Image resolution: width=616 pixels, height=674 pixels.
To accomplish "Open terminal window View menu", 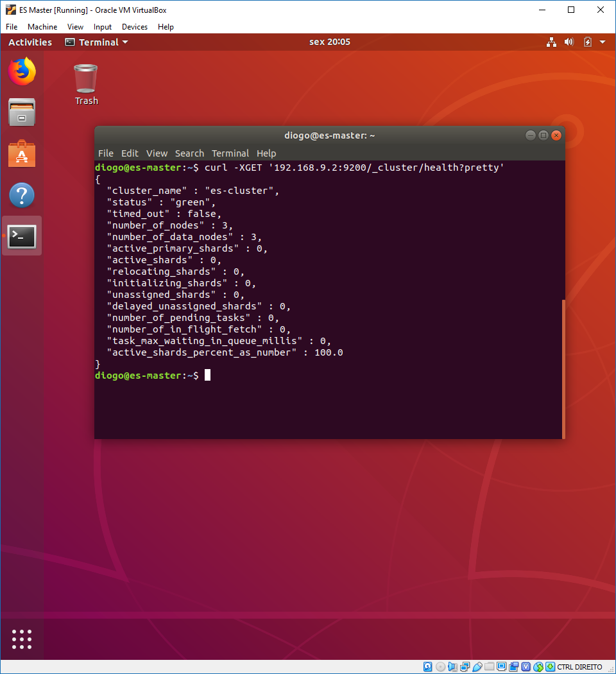I will tap(157, 153).
